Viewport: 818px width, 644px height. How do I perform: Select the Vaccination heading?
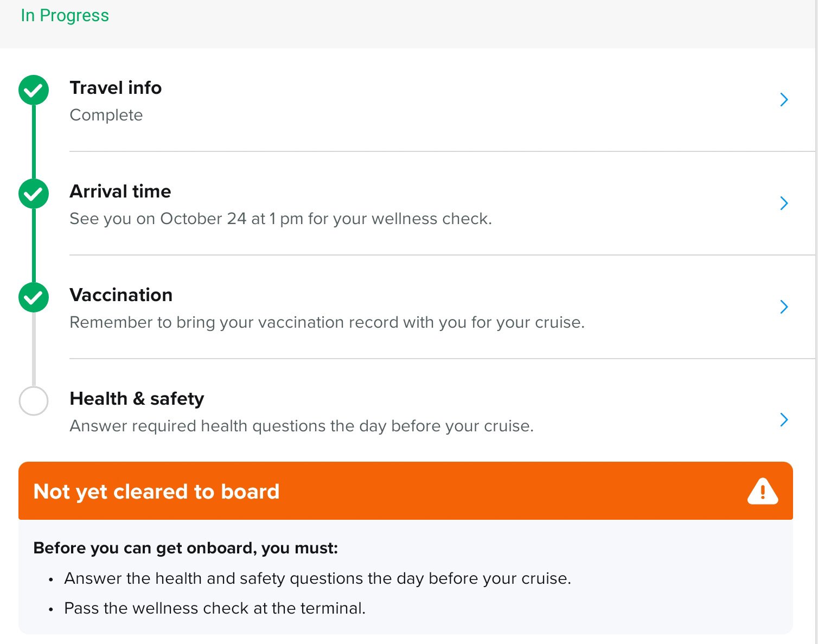121,295
